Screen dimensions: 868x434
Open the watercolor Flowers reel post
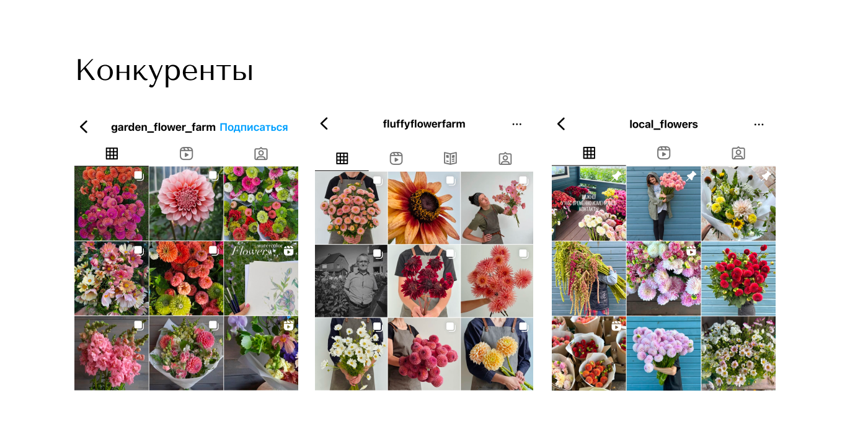[x=261, y=278]
